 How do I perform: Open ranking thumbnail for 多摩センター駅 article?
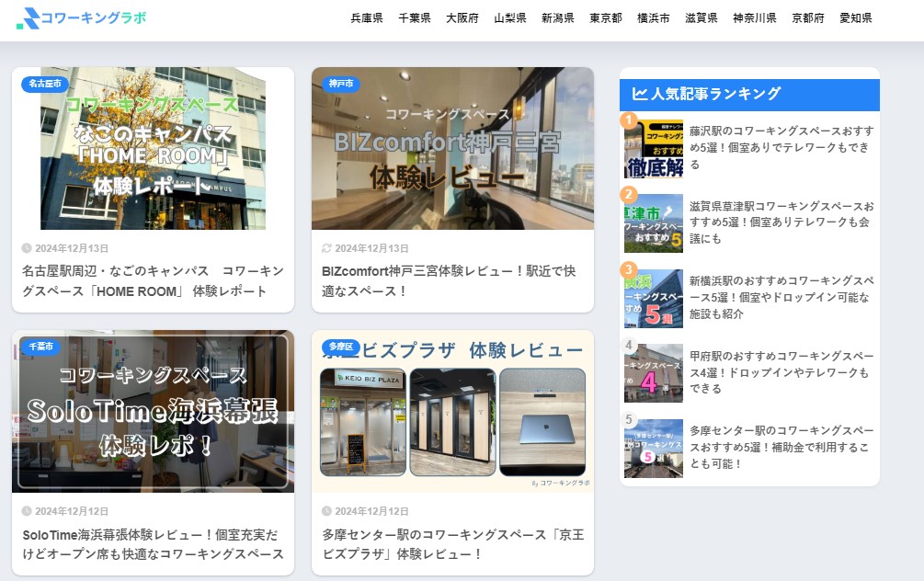[654, 449]
